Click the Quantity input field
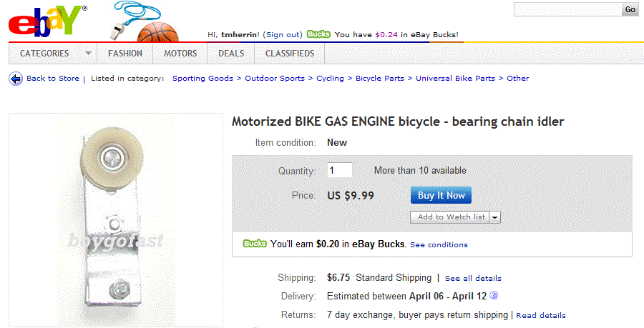The width and height of the screenshot is (644, 328). 340,171
